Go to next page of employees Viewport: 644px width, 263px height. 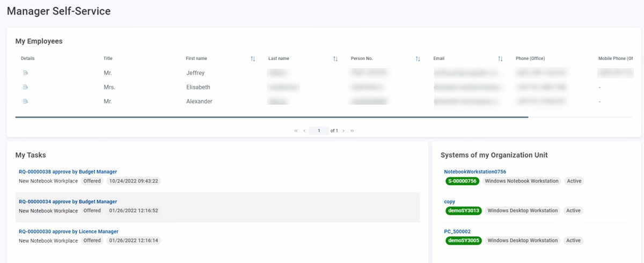coord(343,130)
